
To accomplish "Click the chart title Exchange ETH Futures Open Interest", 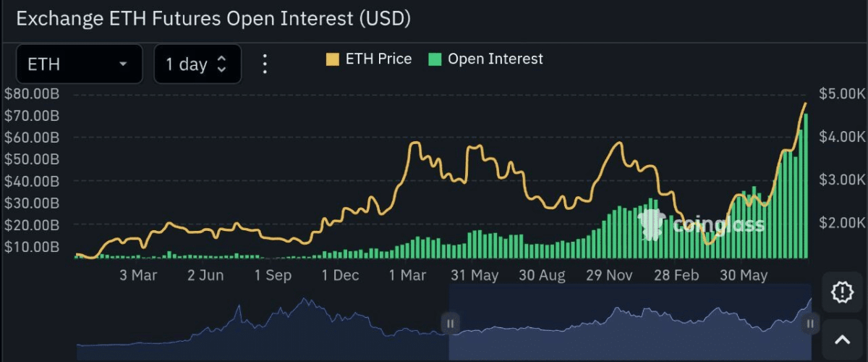I will tap(213, 19).
